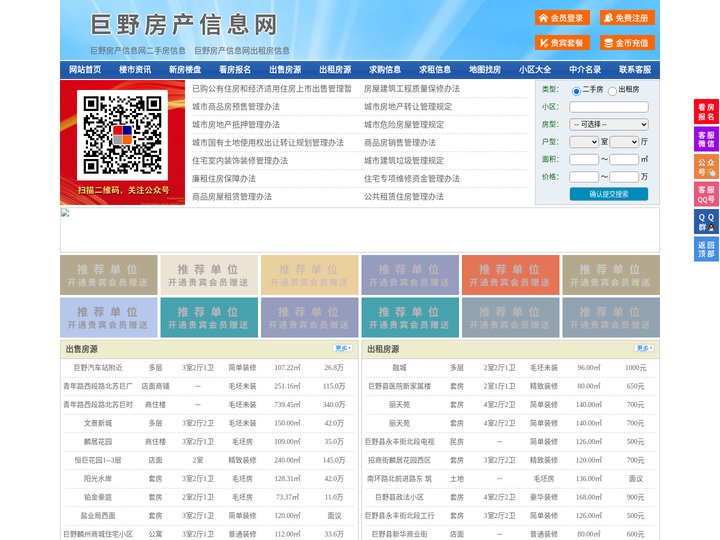Click the 免费注册 register button
Screen dimensions: 720x540
[627, 18]
